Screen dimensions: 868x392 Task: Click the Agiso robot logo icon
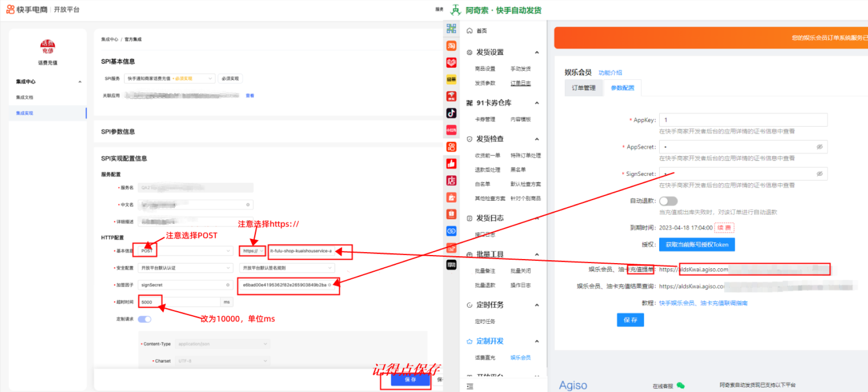coord(455,10)
